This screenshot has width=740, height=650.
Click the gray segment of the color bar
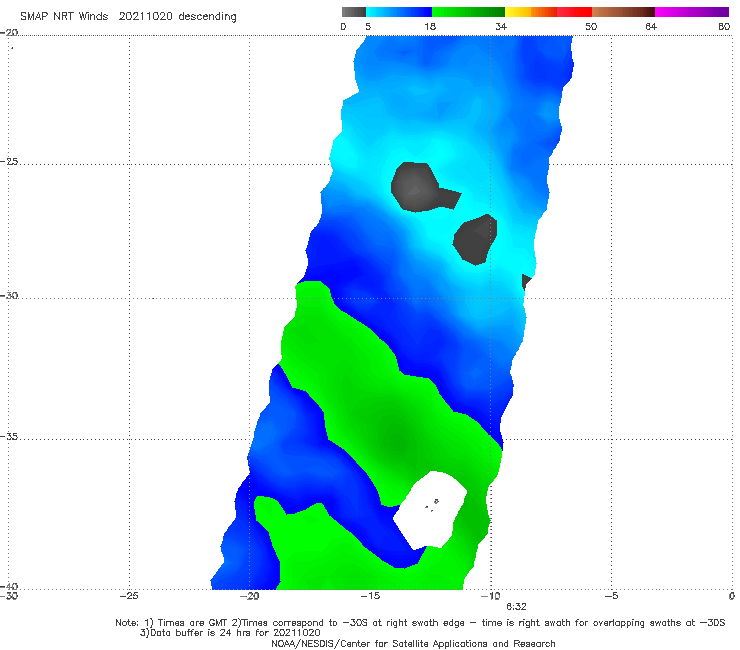point(353,12)
